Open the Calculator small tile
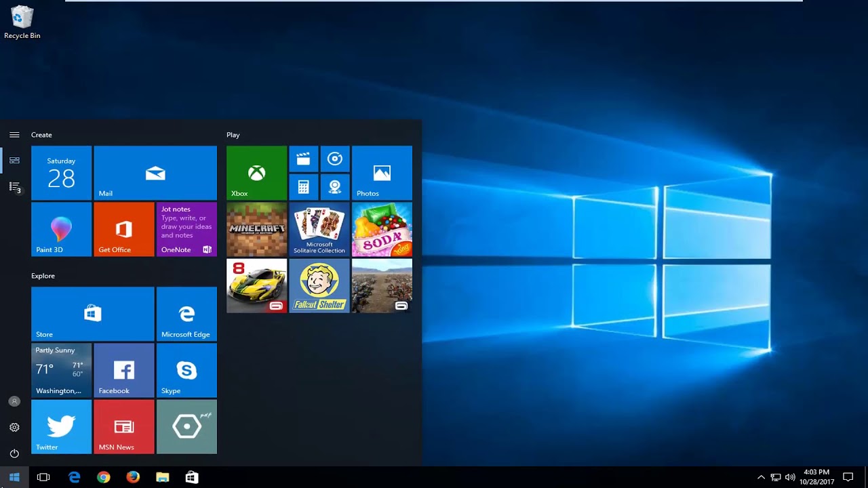This screenshot has height=488, width=868. (303, 187)
